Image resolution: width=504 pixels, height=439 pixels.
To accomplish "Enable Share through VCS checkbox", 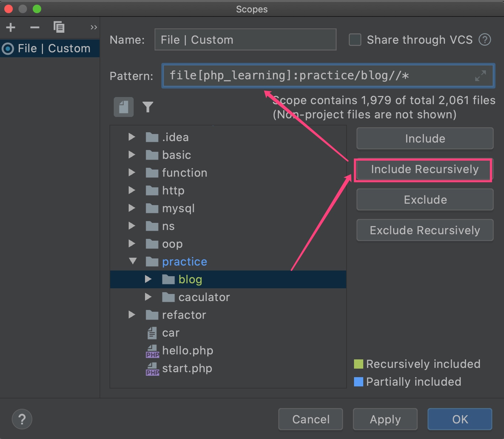I will click(355, 40).
